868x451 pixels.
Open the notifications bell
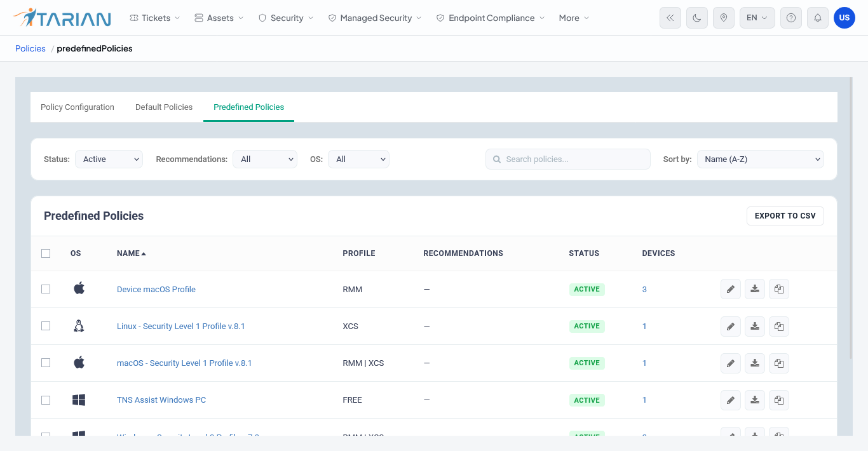coord(818,18)
